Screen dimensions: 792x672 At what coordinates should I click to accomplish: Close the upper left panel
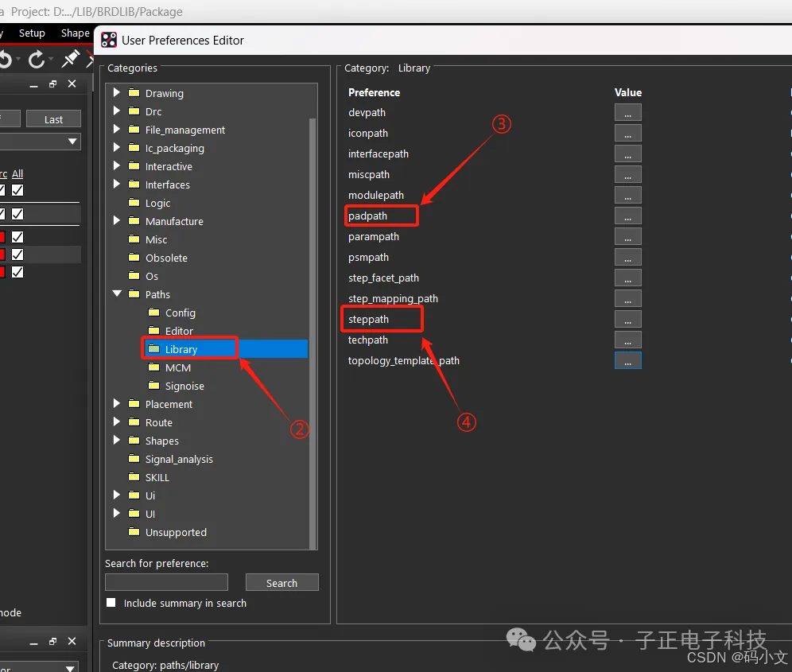[72, 84]
